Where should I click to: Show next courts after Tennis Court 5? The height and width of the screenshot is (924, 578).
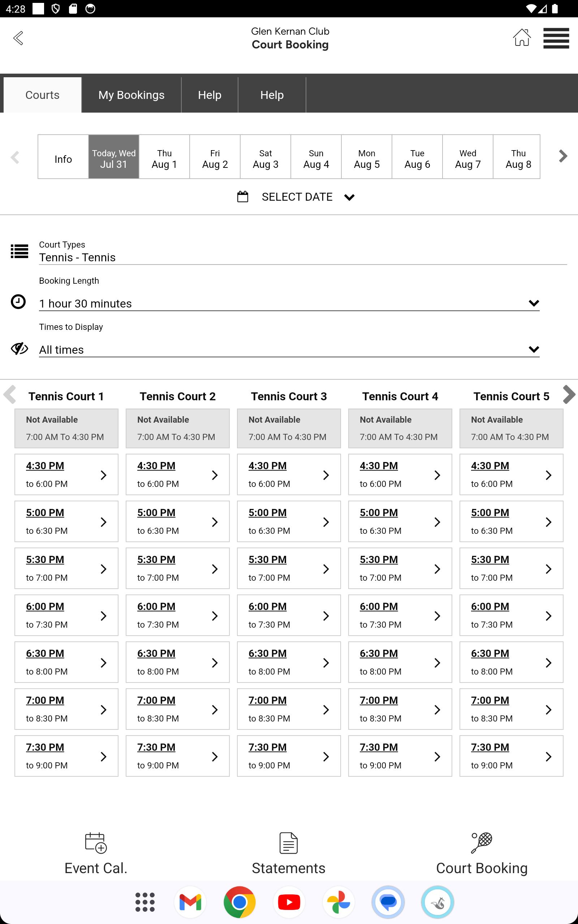(x=569, y=395)
